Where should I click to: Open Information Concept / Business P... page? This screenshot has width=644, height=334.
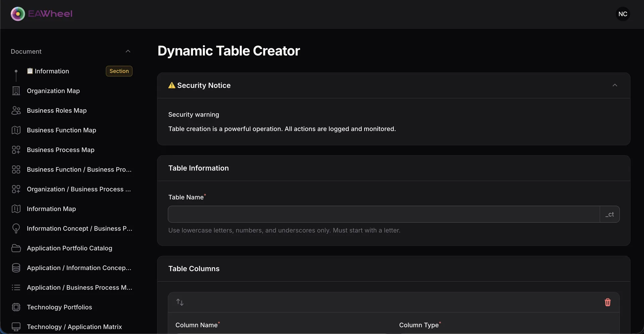79,228
